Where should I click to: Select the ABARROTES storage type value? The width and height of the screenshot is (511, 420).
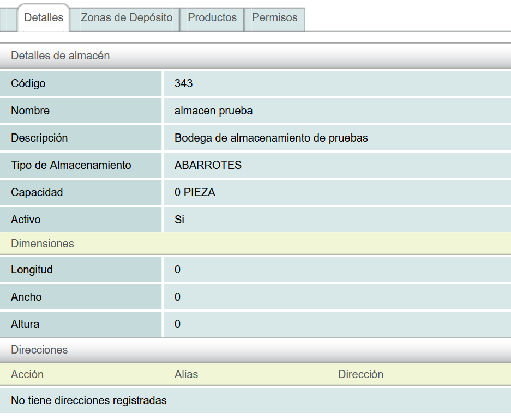pos(208,165)
